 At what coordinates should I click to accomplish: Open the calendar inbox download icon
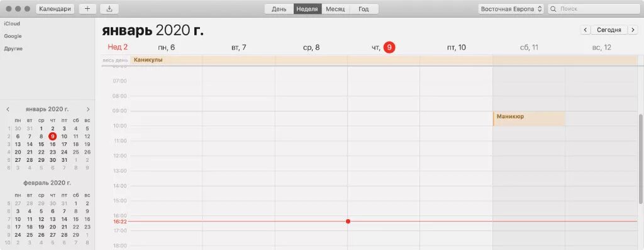point(109,9)
